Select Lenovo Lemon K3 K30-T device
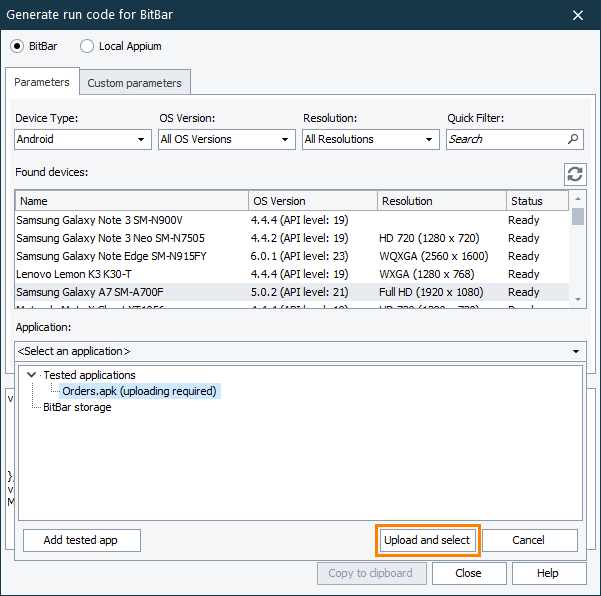 [292, 274]
